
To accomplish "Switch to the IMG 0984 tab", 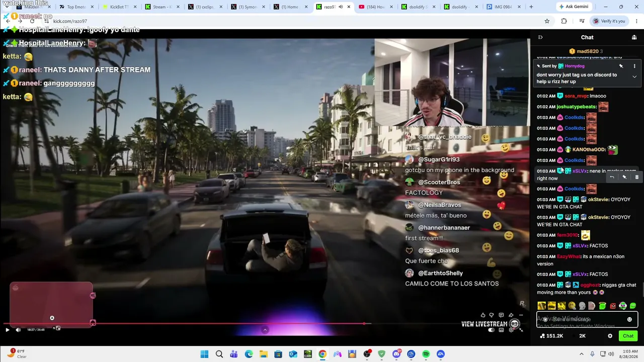I will click(503, 7).
